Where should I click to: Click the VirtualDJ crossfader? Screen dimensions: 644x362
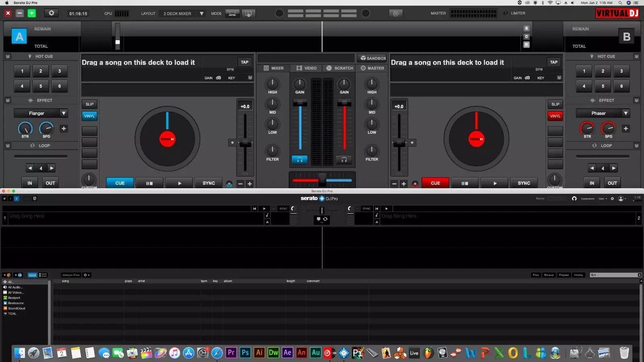[322, 179]
